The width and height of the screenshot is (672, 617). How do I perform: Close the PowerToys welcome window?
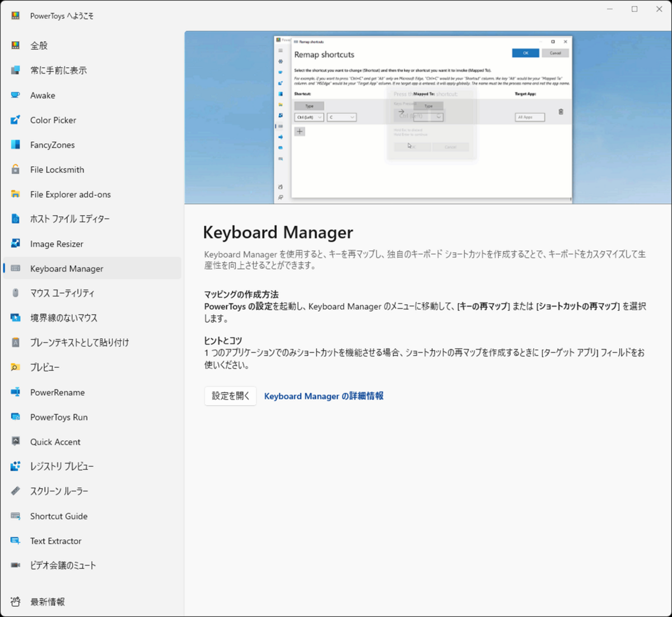coord(659,9)
